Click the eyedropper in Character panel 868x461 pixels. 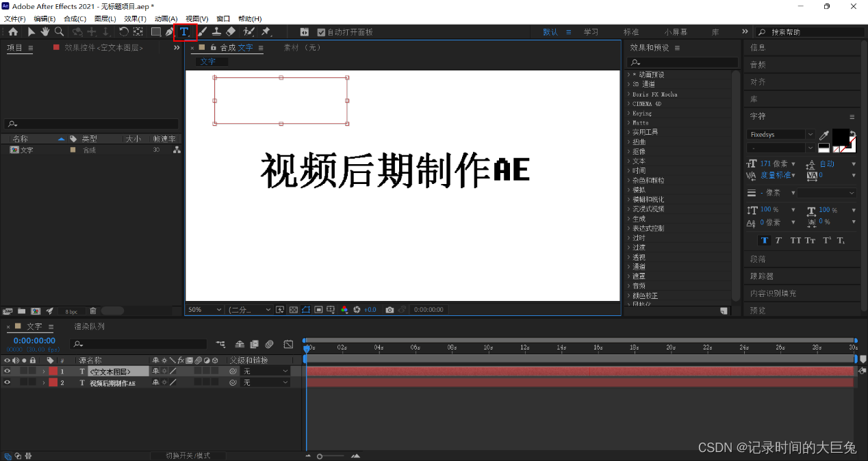[x=824, y=135]
